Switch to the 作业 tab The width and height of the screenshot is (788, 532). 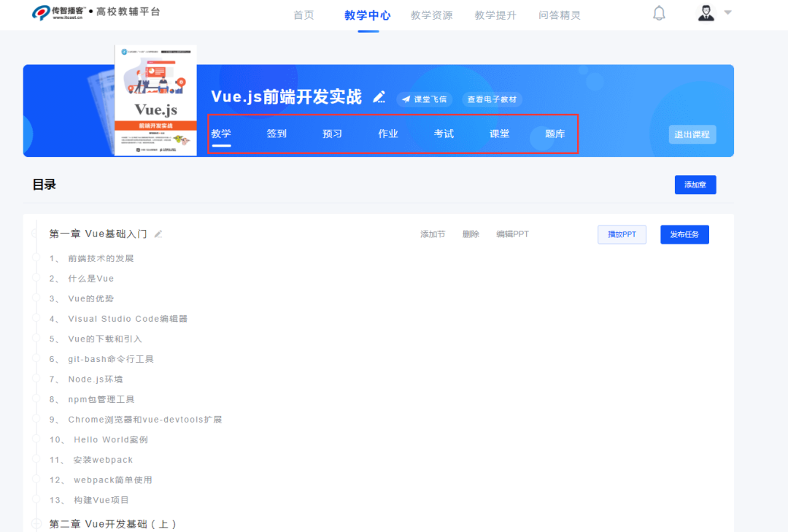tap(388, 134)
